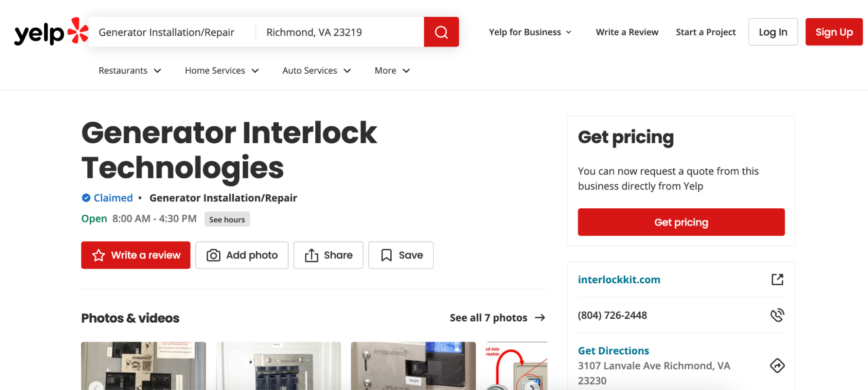Expand the More dropdown chevron
The image size is (868, 390).
click(406, 71)
